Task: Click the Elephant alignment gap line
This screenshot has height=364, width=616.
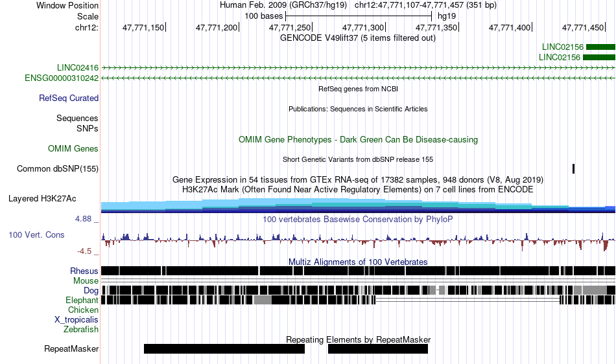Action: [x=468, y=300]
